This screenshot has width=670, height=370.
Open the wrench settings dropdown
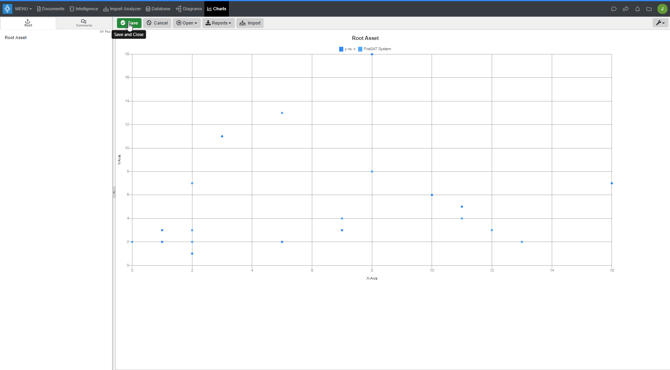660,23
